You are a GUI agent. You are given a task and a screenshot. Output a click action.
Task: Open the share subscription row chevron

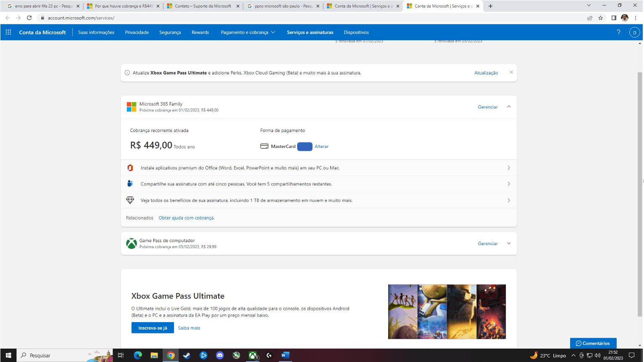509,184
